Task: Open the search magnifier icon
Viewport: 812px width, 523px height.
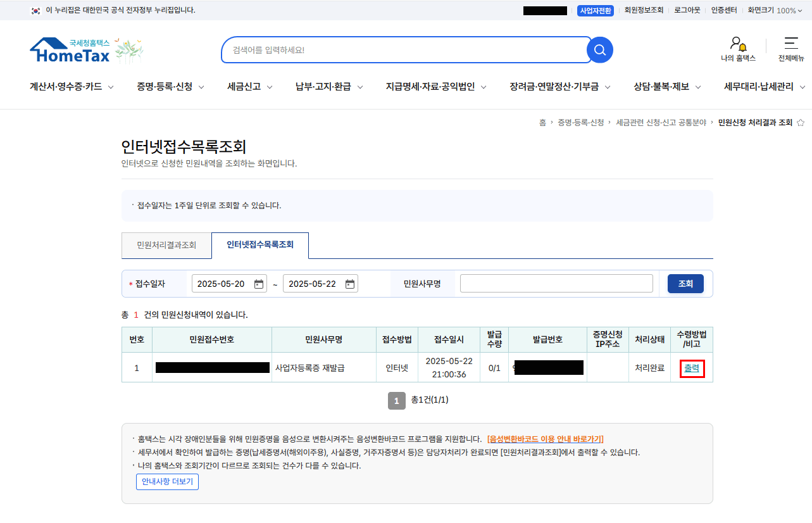Action: click(599, 50)
